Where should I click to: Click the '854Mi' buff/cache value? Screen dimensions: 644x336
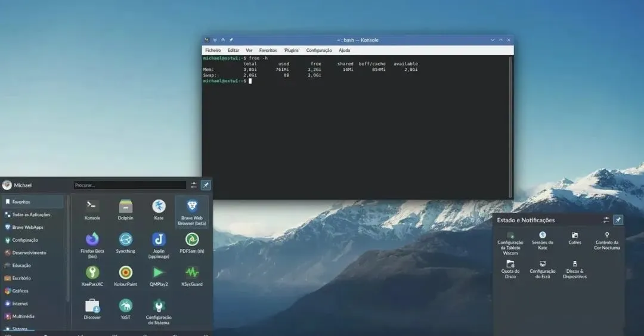pyautogui.click(x=379, y=70)
